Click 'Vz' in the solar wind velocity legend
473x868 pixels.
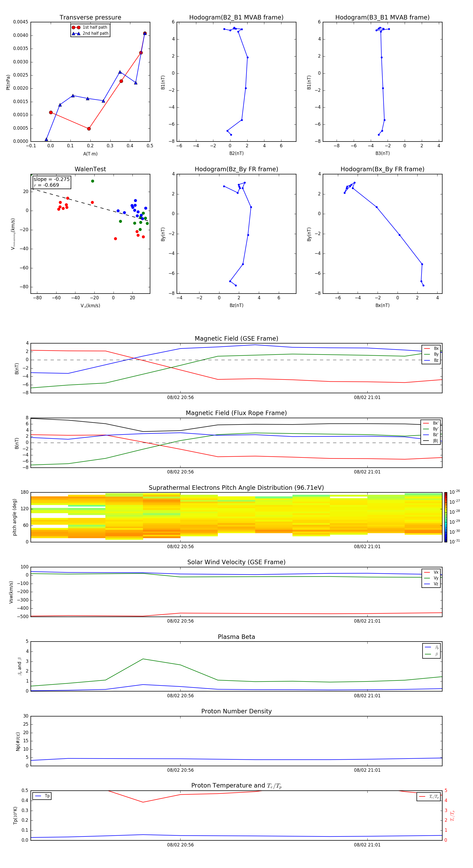coord(431,584)
